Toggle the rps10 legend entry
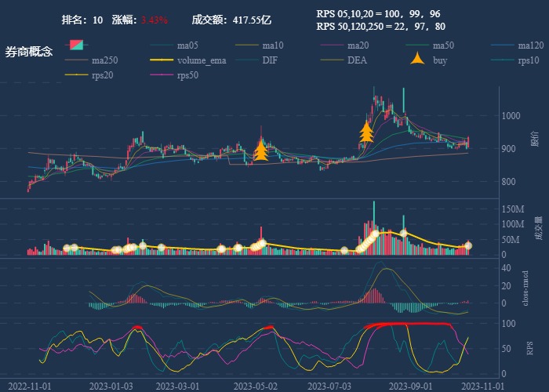The height and width of the screenshot is (392, 549). coord(529,60)
